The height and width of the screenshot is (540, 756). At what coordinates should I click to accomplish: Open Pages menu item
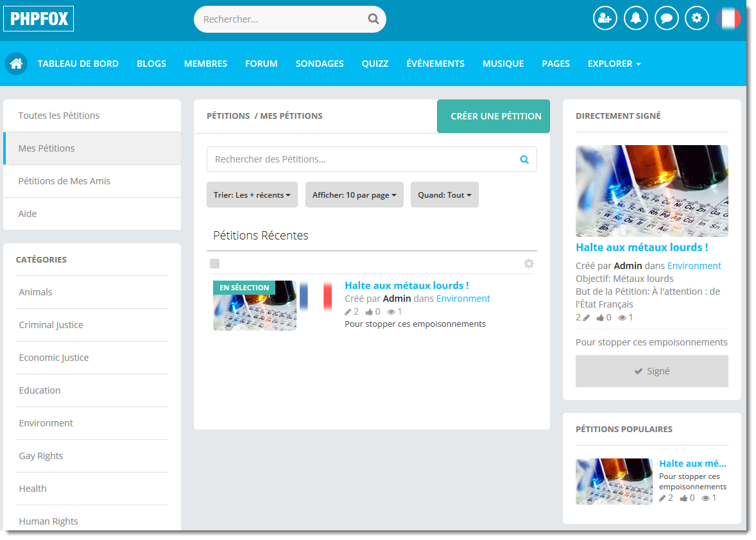pos(555,64)
